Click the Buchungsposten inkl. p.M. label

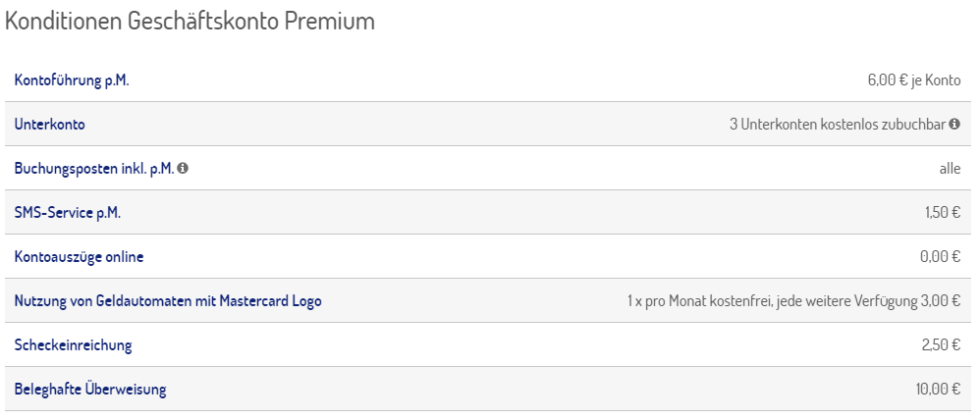point(94,169)
